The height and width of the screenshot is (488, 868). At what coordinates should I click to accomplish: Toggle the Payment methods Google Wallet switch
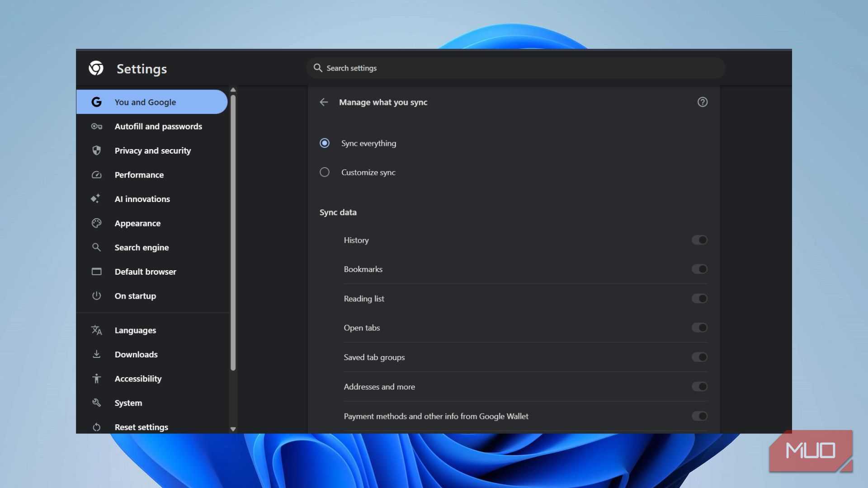[x=699, y=416]
